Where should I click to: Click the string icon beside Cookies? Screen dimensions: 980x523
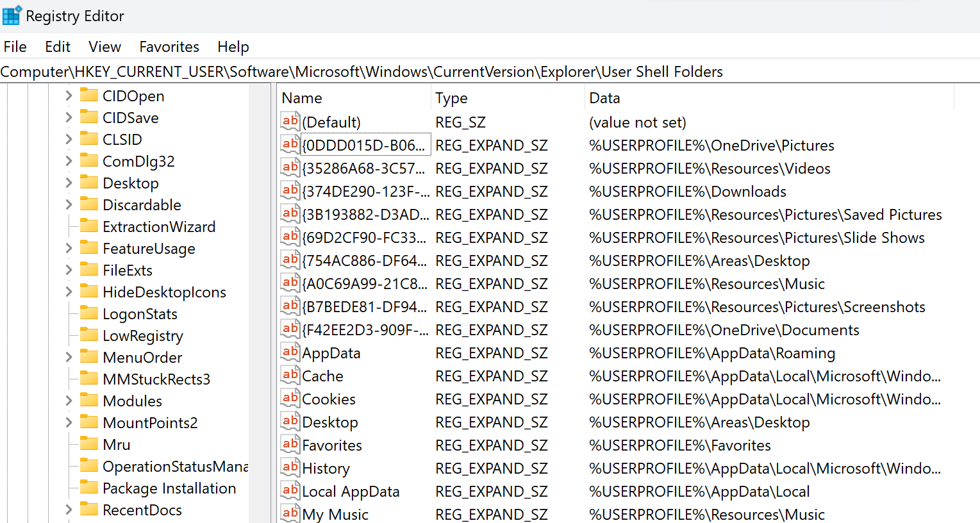(x=290, y=399)
